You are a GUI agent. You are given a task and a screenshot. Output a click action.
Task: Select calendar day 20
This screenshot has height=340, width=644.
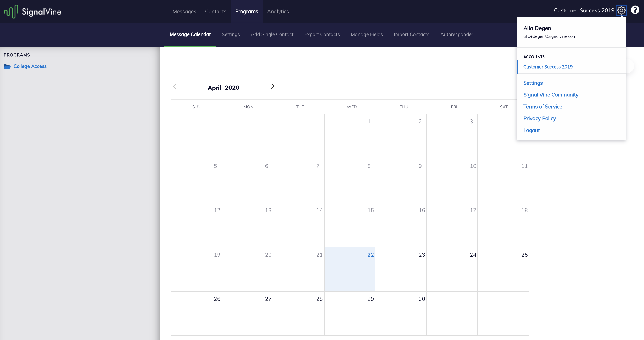pos(248,269)
